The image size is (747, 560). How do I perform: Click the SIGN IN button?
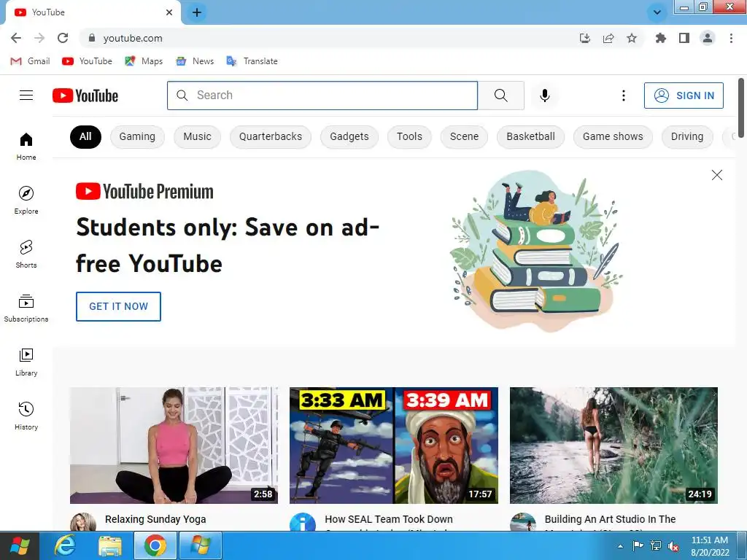(684, 96)
